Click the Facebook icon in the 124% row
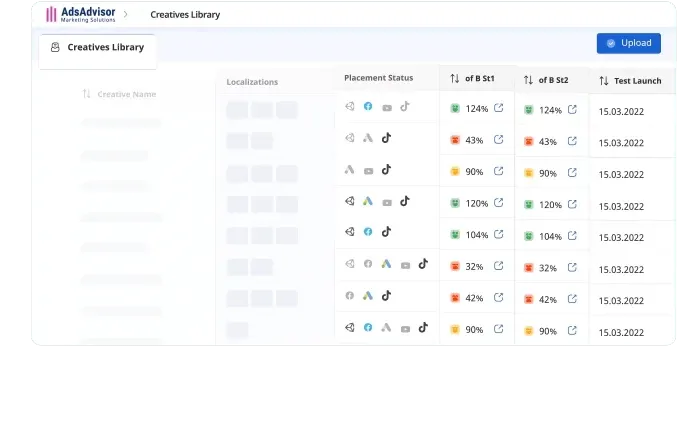This screenshot has width=684, height=428. point(368,106)
